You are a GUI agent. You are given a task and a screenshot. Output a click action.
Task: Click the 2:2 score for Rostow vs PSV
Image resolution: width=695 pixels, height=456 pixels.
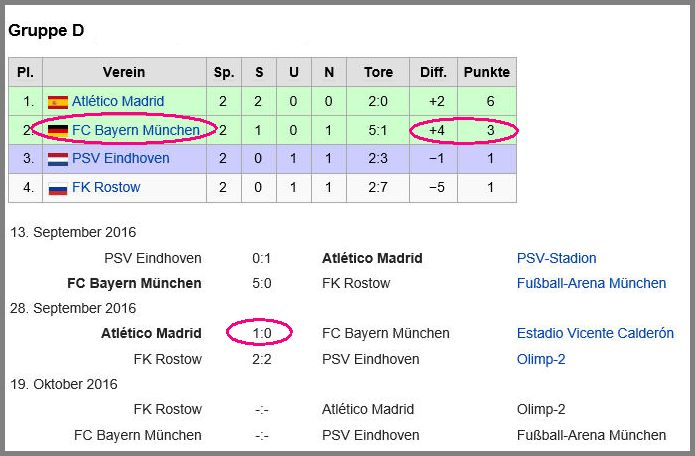tap(262, 359)
